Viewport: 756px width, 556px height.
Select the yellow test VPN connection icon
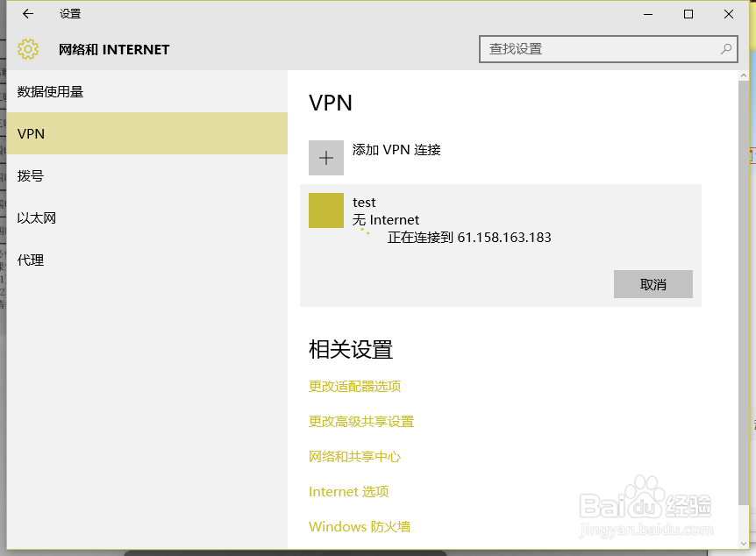326,210
